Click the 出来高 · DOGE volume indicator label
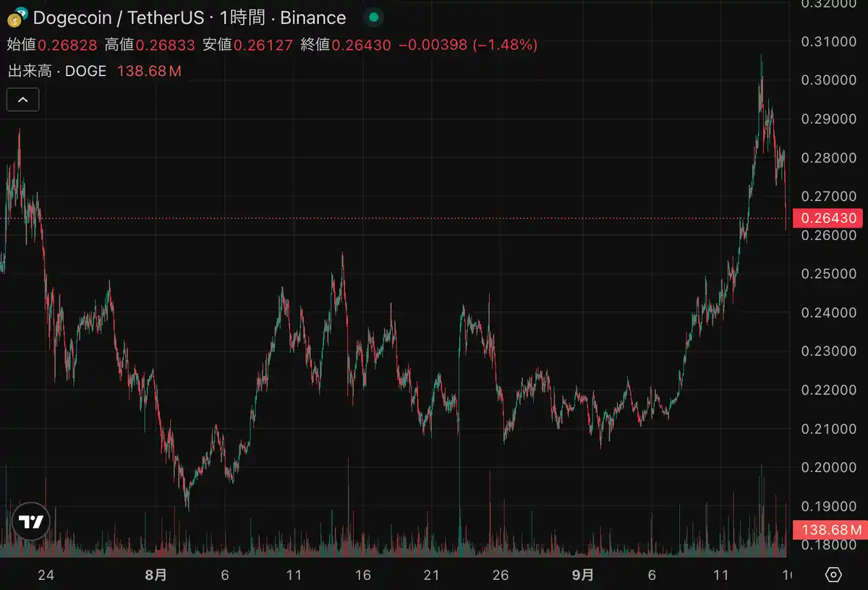 tap(56, 71)
